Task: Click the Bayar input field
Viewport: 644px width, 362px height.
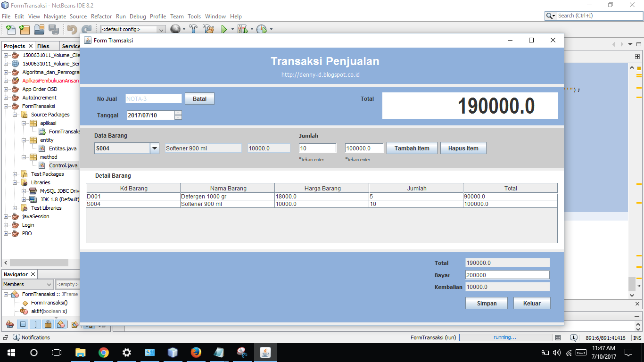Action: point(507,274)
